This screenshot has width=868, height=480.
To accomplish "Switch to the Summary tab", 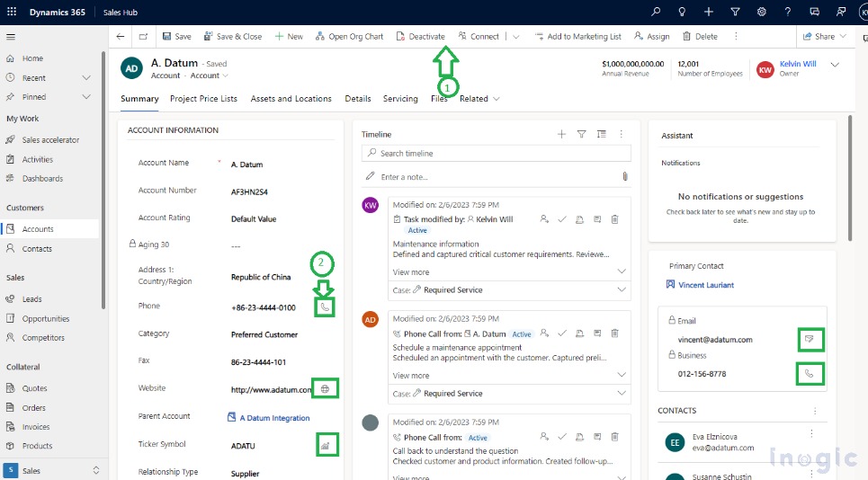I will pyautogui.click(x=139, y=99).
